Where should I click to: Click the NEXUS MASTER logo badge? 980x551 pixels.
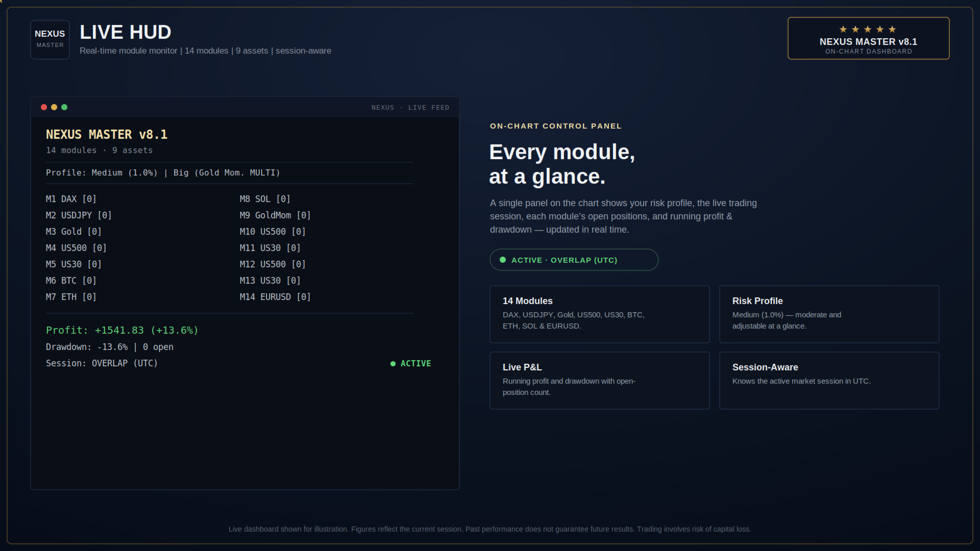pyautogui.click(x=50, y=40)
